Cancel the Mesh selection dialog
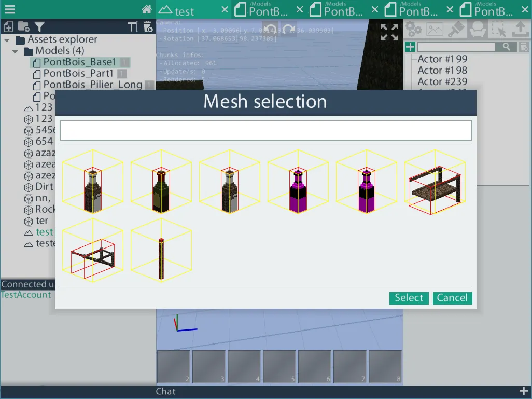 [452, 298]
